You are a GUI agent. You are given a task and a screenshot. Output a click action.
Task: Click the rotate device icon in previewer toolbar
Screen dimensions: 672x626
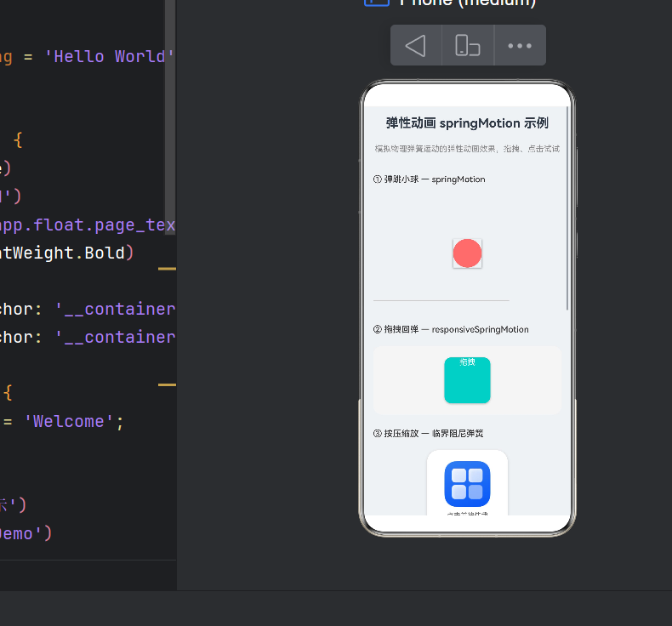click(468, 45)
